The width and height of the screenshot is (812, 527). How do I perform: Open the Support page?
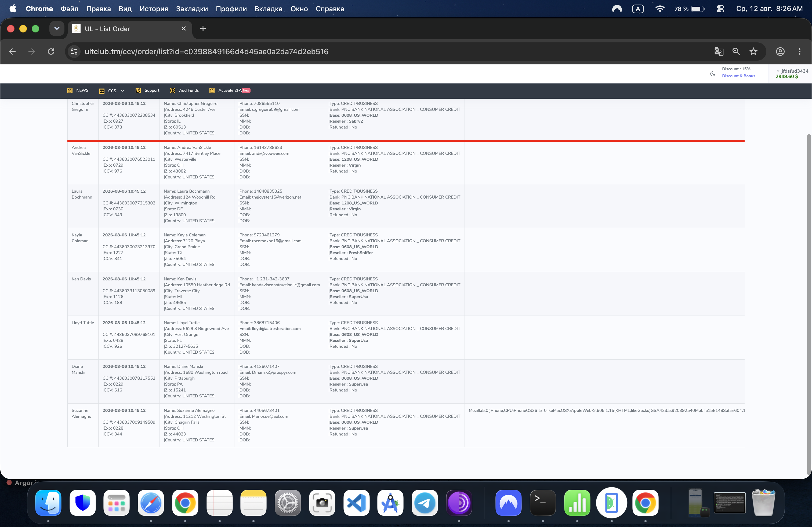[147, 90]
